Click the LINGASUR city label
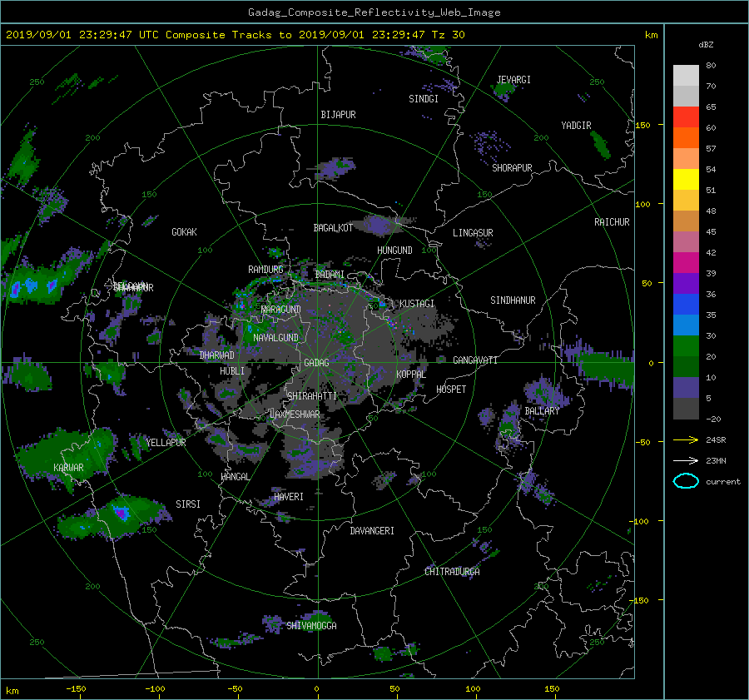 click(x=473, y=233)
